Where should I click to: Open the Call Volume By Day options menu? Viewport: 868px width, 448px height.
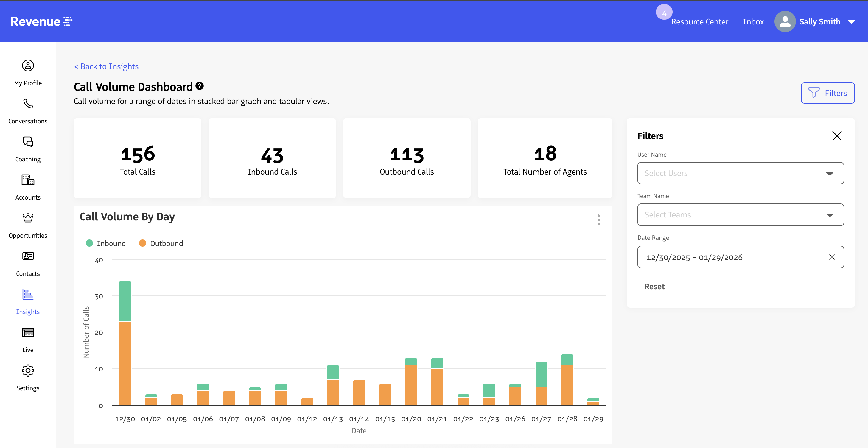tap(598, 219)
